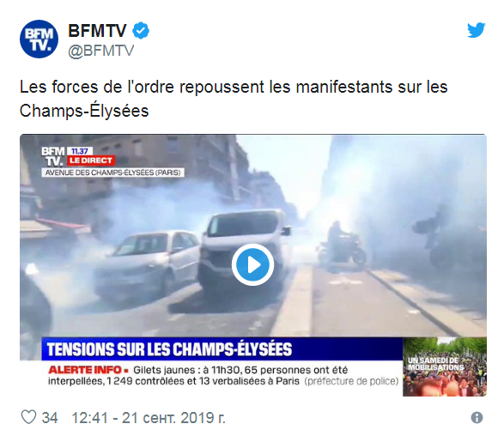Screen dimensions: 504x436
Task: Open the BFMTV account name link
Action: click(97, 31)
